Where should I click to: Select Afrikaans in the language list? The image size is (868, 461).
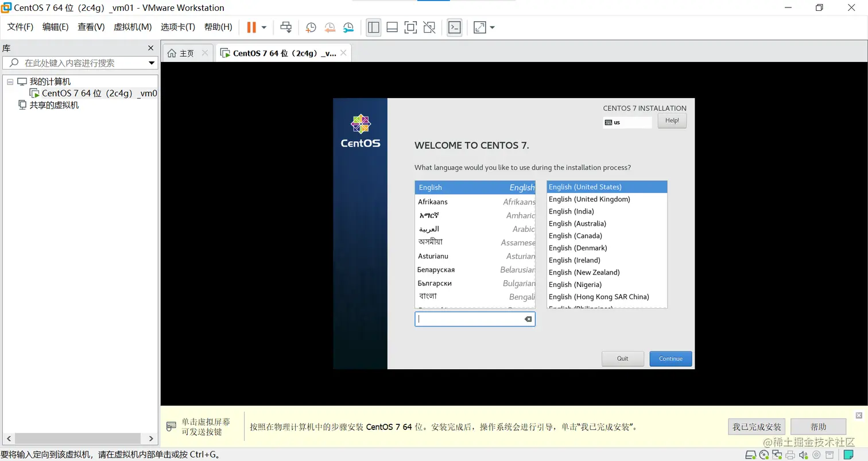(x=475, y=202)
